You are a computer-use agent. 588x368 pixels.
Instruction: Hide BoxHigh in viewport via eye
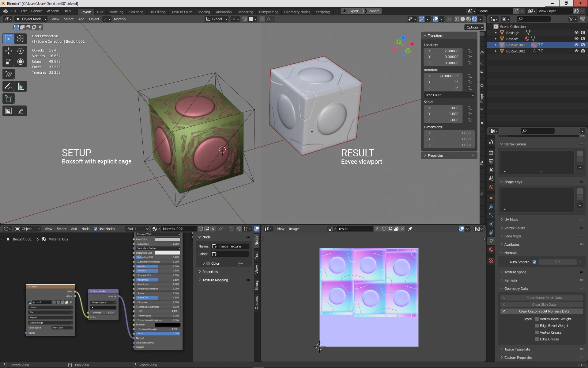pyautogui.click(x=576, y=33)
